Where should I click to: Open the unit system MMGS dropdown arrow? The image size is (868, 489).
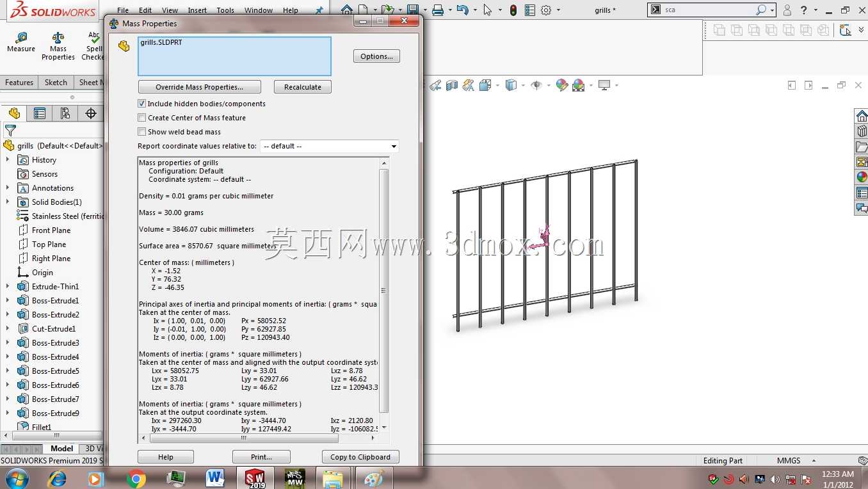(814, 461)
